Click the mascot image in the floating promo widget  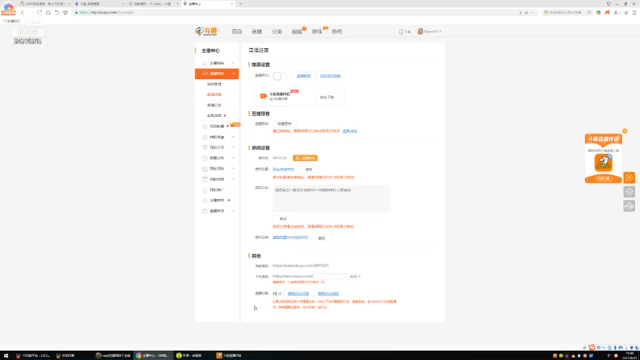point(603,163)
